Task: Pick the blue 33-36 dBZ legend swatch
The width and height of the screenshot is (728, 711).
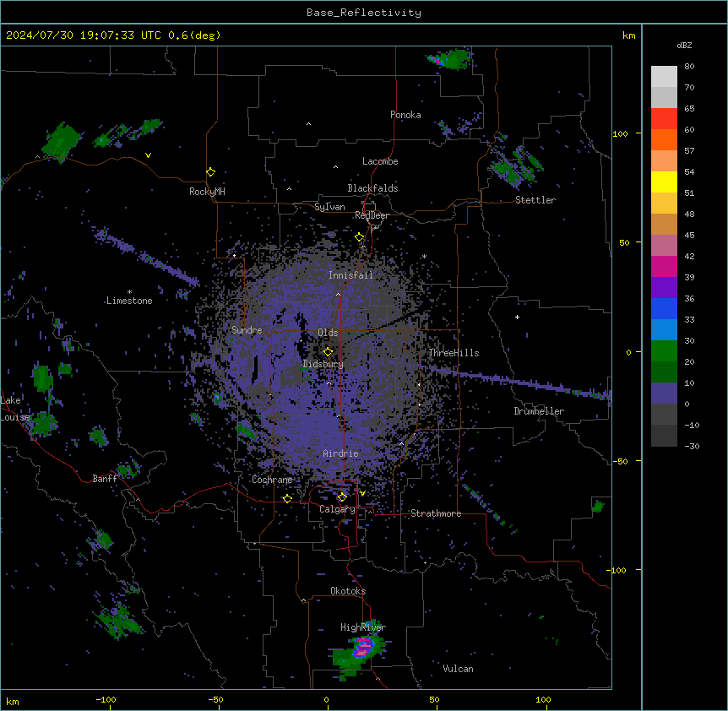Action: pyautogui.click(x=664, y=308)
